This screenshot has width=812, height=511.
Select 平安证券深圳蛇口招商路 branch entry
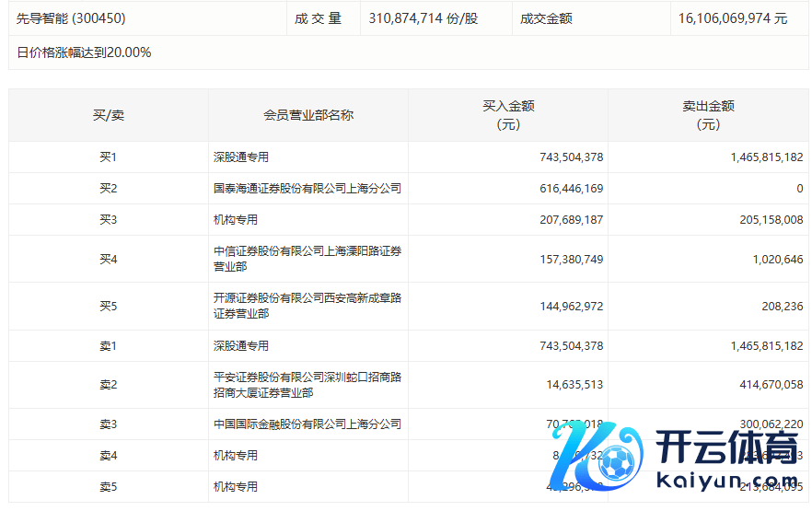tap(307, 385)
